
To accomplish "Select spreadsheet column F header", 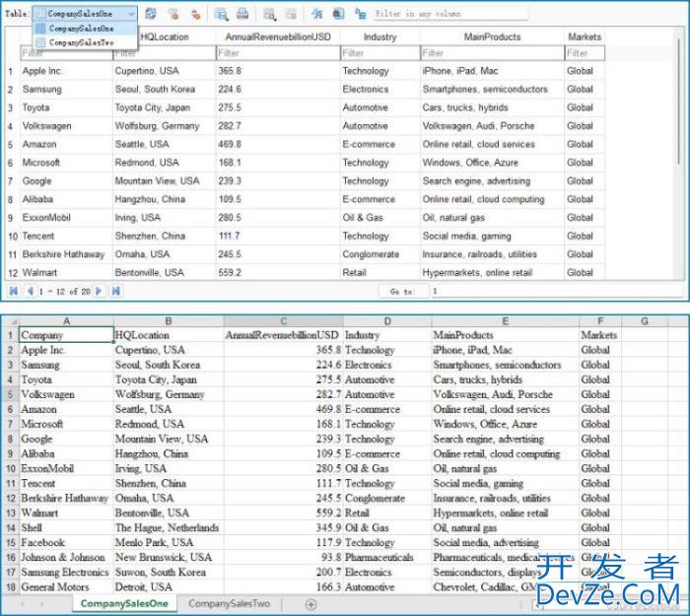I will point(600,321).
